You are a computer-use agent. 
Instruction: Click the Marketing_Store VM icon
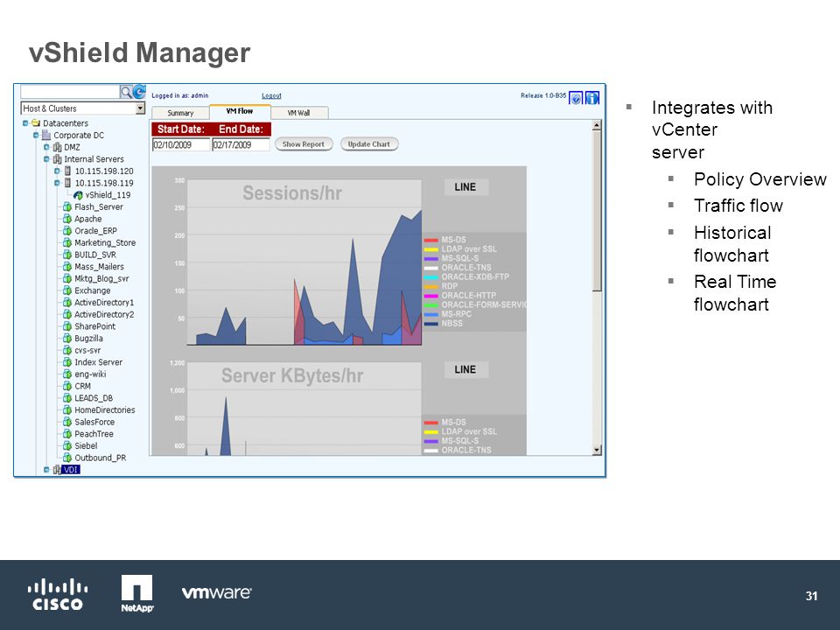coord(67,242)
